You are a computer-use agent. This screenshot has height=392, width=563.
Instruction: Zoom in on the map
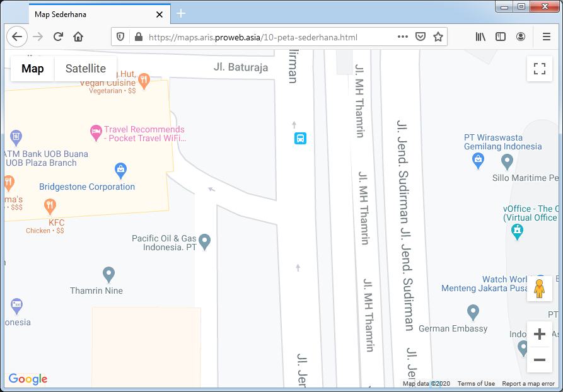point(539,334)
